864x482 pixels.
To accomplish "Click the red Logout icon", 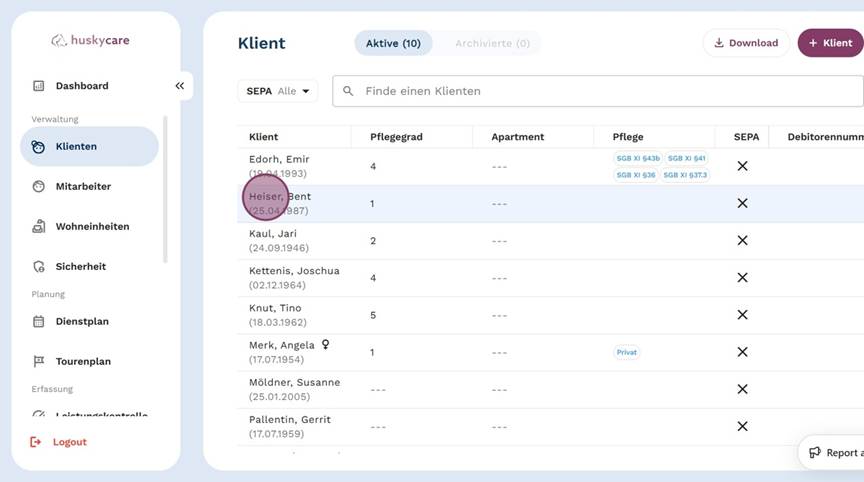I will pyautogui.click(x=37, y=442).
